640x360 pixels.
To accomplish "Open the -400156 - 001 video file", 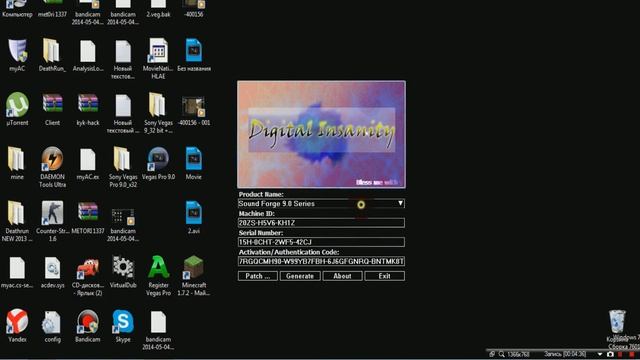I will click(x=193, y=107).
